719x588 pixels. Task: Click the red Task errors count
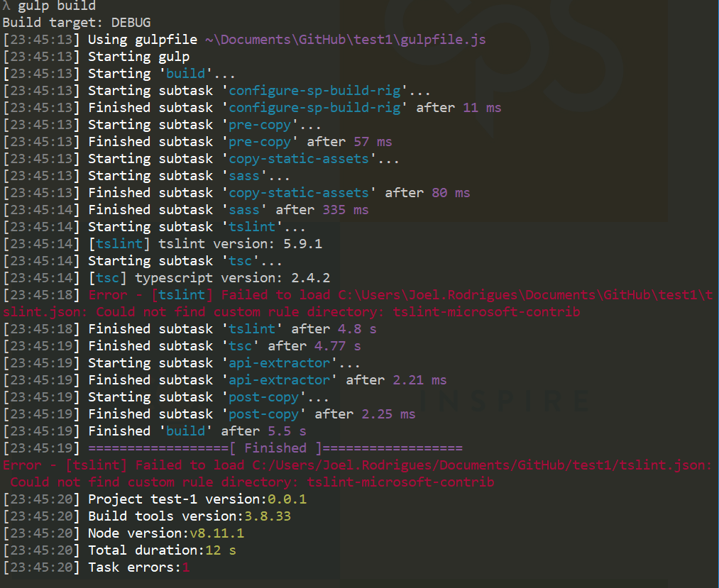coord(186,567)
